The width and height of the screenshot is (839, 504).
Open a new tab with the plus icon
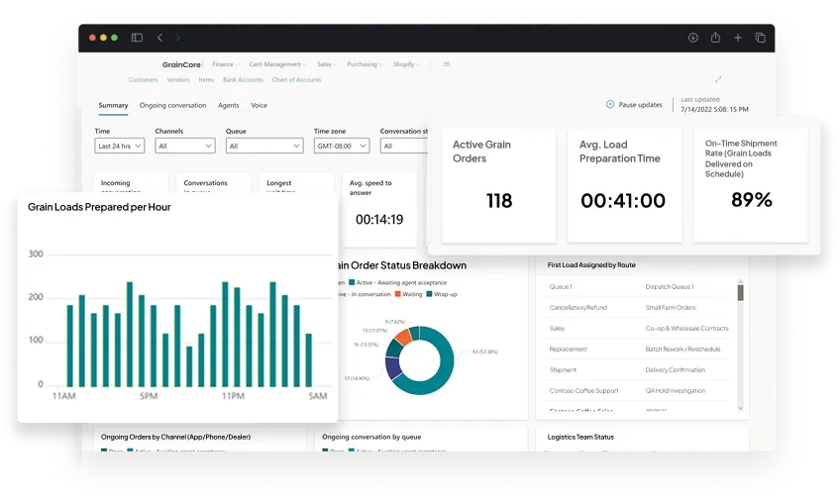coord(738,38)
